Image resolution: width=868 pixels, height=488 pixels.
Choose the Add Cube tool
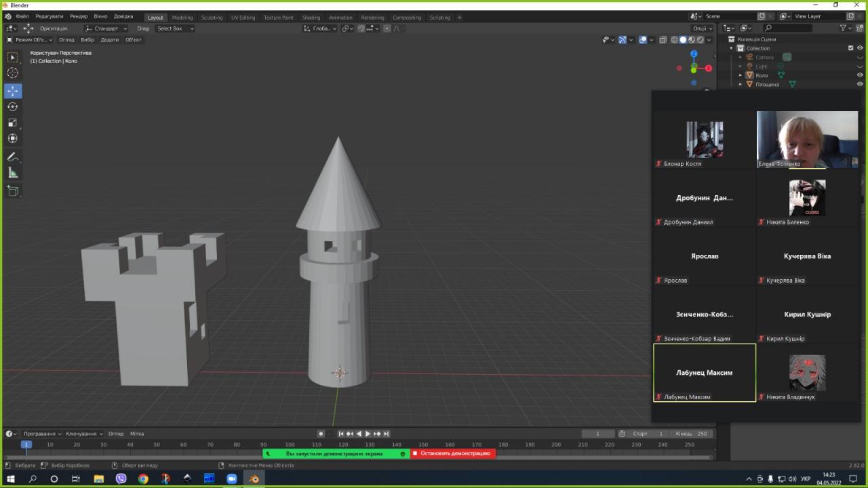[x=13, y=191]
